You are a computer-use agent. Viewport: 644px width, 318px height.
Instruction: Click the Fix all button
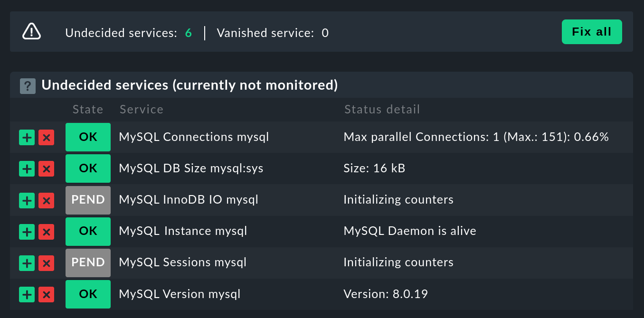[x=592, y=32]
